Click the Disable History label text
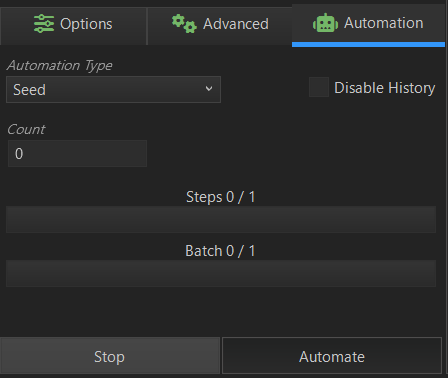Viewport: 448px width, 378px height. click(x=385, y=88)
